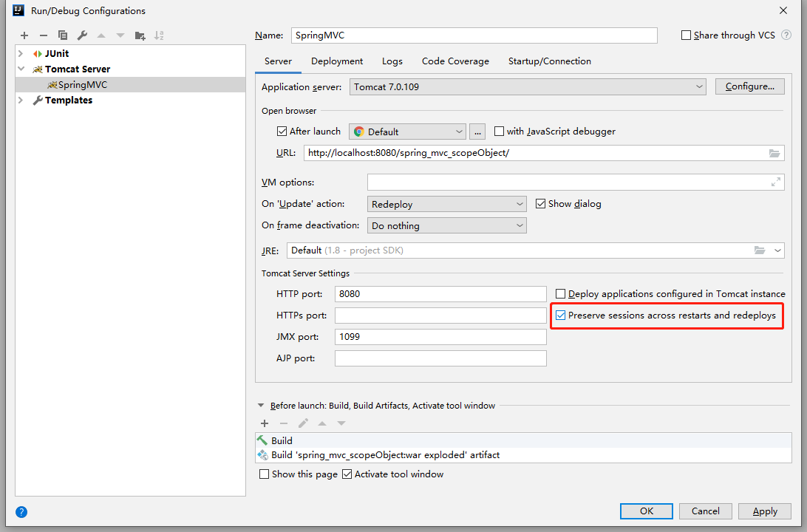This screenshot has height=532, width=807.
Task: Click JMX port field 1099
Action: 440,337
